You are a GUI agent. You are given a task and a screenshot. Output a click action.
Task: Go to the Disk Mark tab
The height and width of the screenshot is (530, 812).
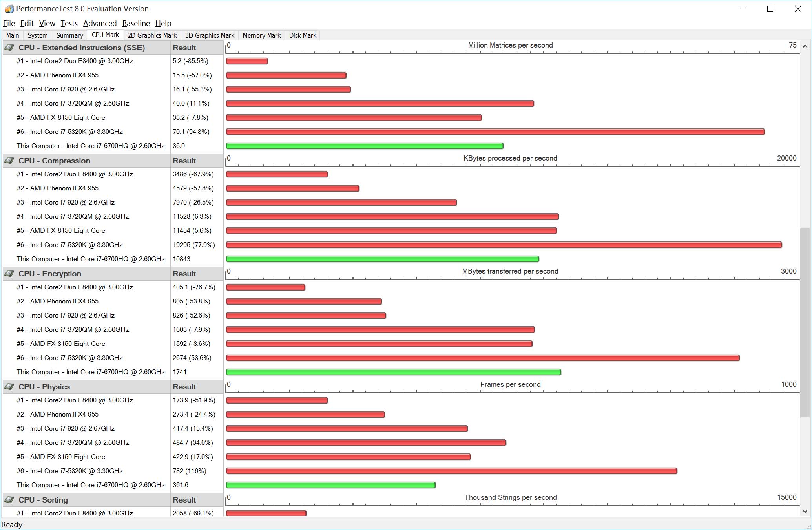point(302,35)
